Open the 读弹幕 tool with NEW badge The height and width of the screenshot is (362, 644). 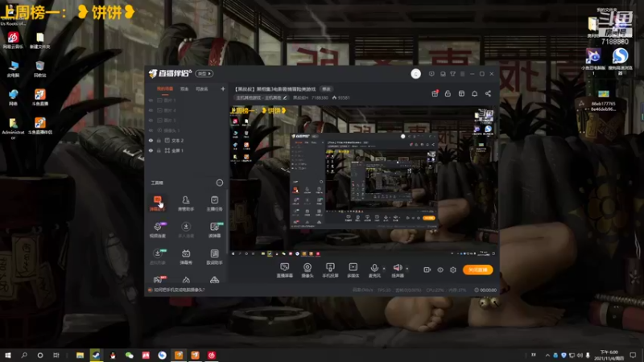(x=214, y=230)
